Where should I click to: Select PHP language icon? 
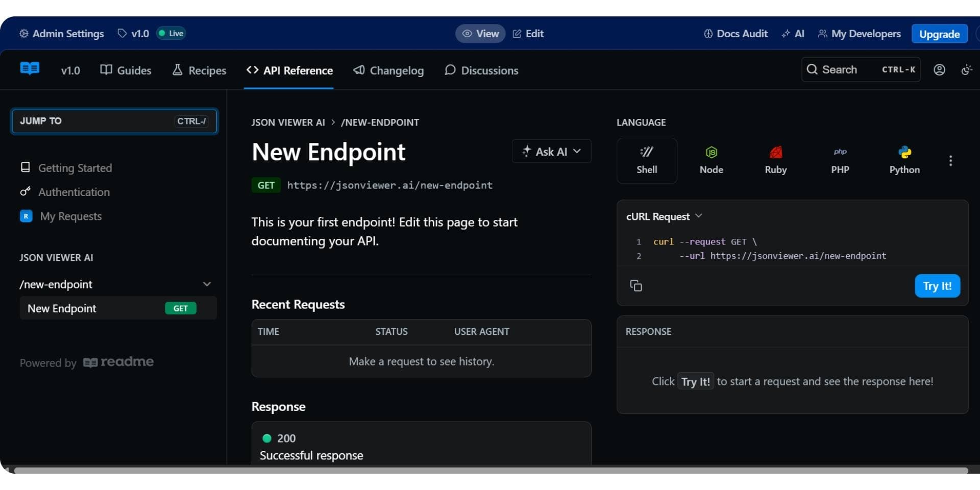pos(840,152)
